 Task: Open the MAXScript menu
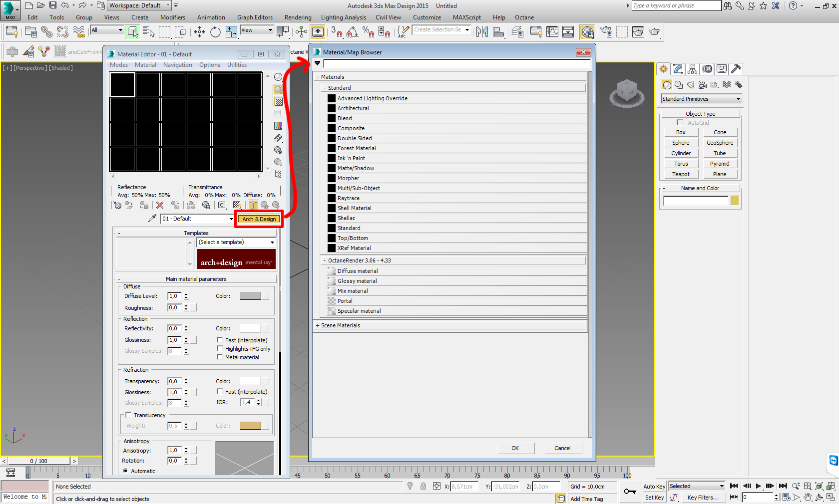tap(467, 17)
